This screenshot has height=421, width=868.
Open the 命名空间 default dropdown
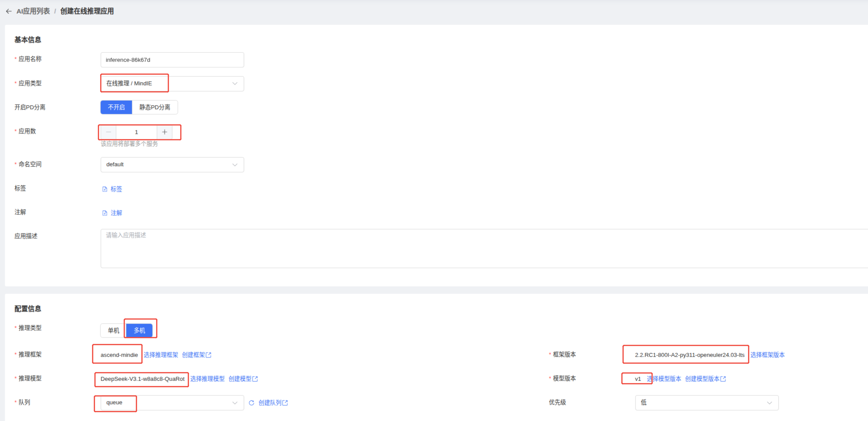pyautogui.click(x=172, y=165)
